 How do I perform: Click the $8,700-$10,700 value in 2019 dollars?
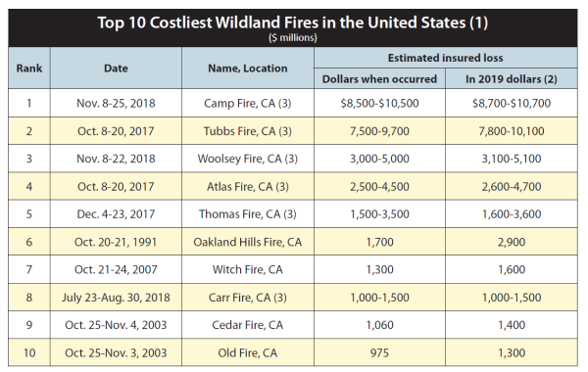pos(512,103)
